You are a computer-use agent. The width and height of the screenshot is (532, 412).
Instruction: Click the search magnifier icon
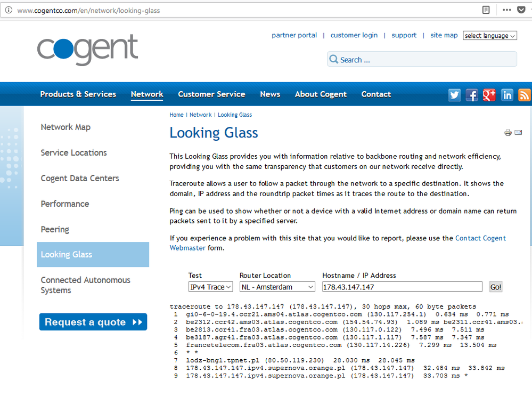(x=334, y=60)
